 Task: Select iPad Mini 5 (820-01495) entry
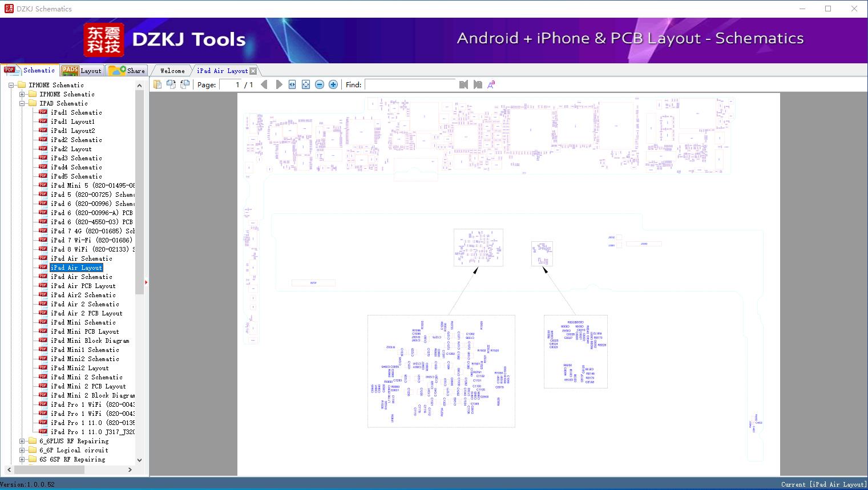pos(92,186)
